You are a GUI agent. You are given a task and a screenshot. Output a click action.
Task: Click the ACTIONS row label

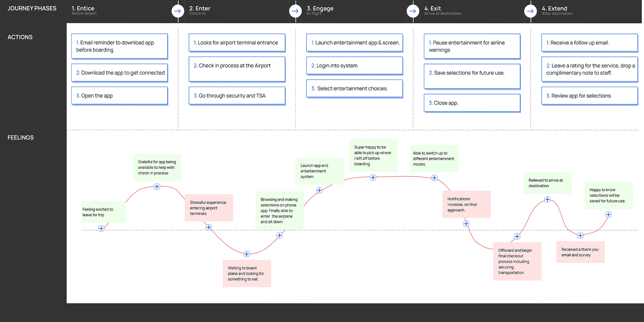pyautogui.click(x=20, y=37)
